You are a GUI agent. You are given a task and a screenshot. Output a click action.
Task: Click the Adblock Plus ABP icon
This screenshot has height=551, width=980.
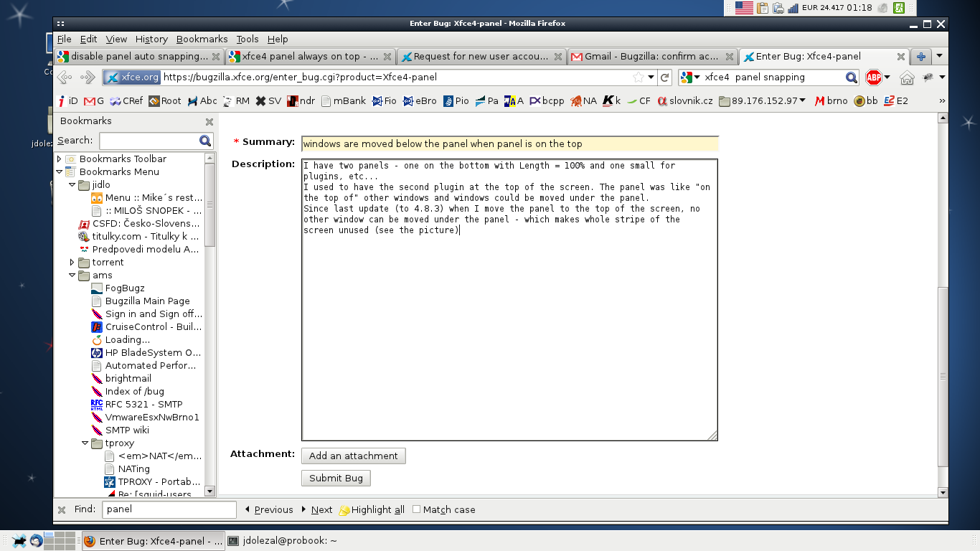click(x=873, y=77)
